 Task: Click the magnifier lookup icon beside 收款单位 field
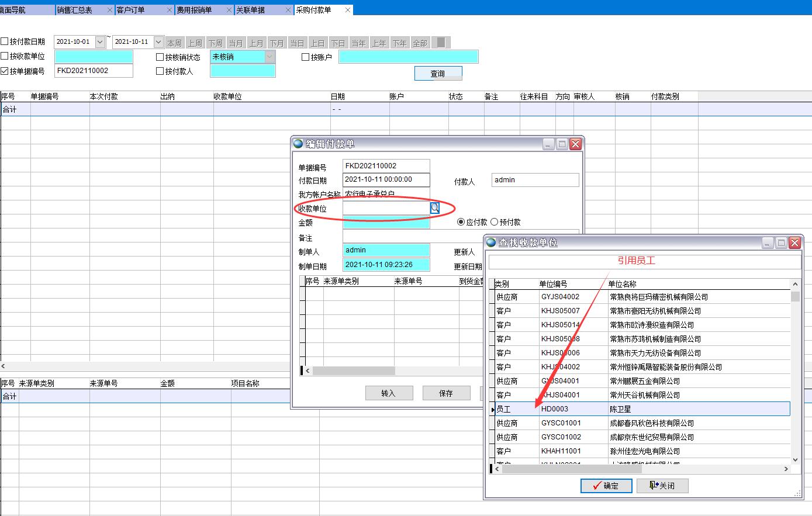click(434, 207)
